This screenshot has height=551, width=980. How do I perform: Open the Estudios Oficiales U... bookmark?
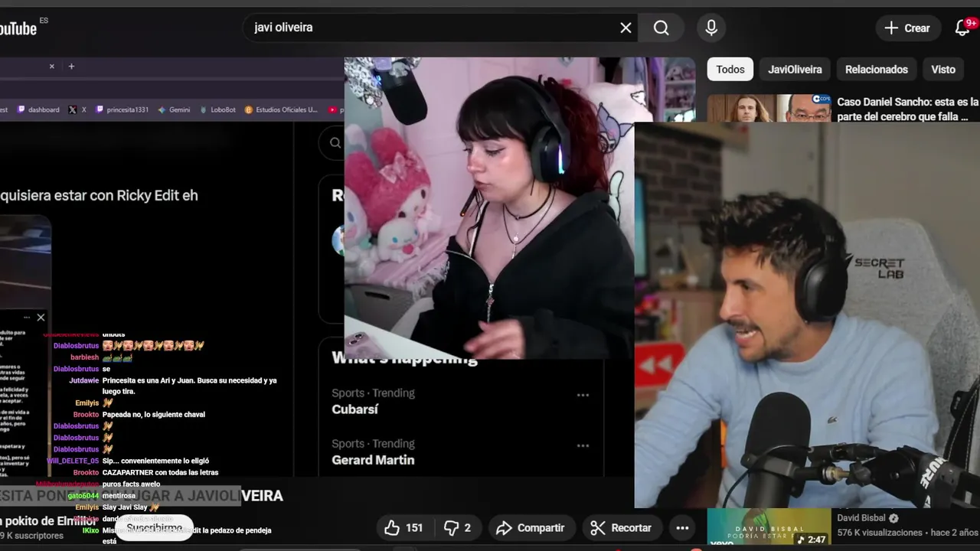(281, 109)
